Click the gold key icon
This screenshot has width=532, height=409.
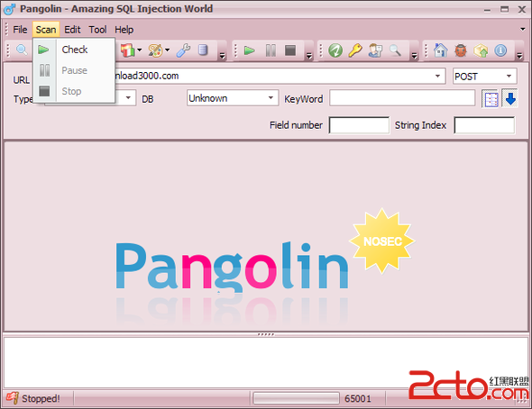[355, 50]
